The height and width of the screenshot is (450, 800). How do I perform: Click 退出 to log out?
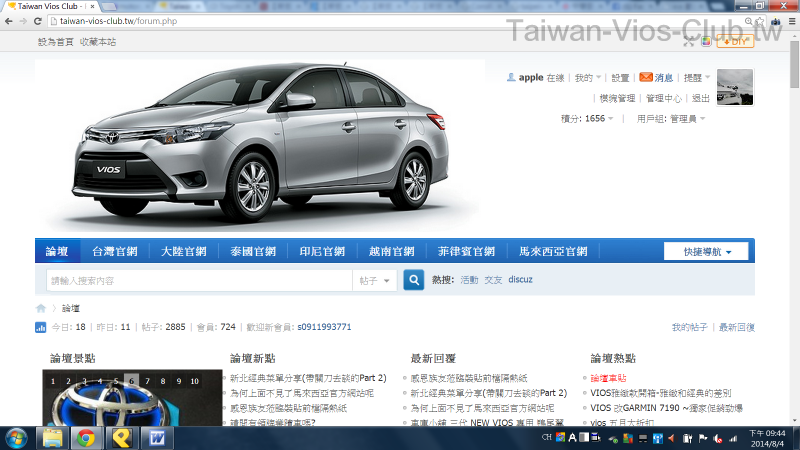tap(701, 98)
